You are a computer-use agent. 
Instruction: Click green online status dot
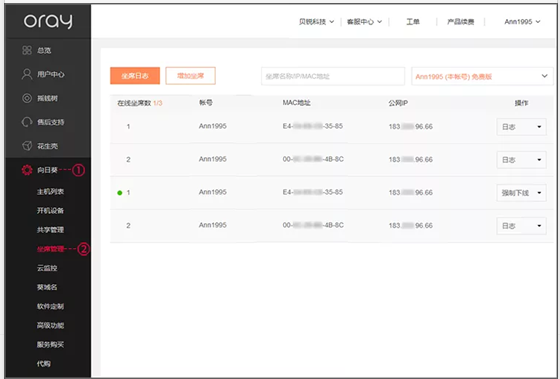coord(120,193)
